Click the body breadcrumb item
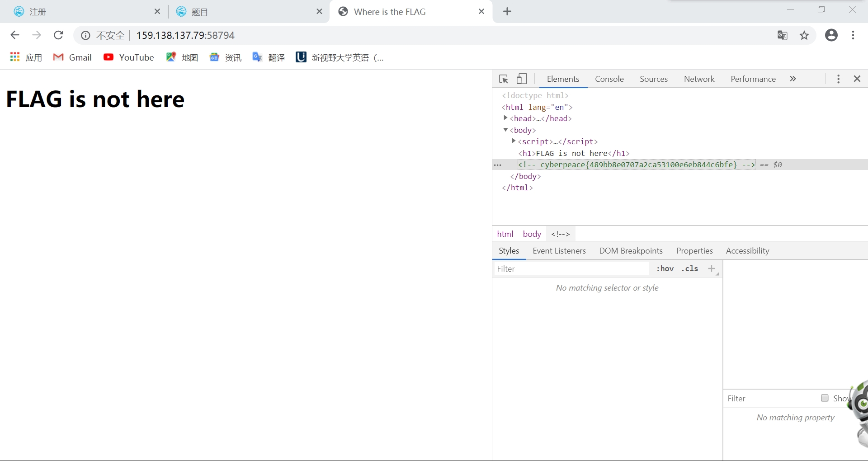Image resolution: width=868 pixels, height=461 pixels. point(531,234)
